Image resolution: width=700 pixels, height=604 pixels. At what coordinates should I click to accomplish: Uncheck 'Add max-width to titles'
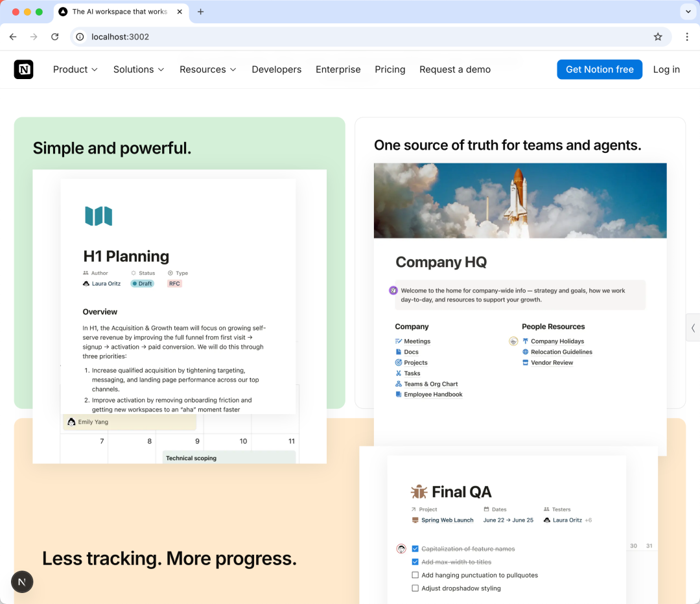pos(415,562)
